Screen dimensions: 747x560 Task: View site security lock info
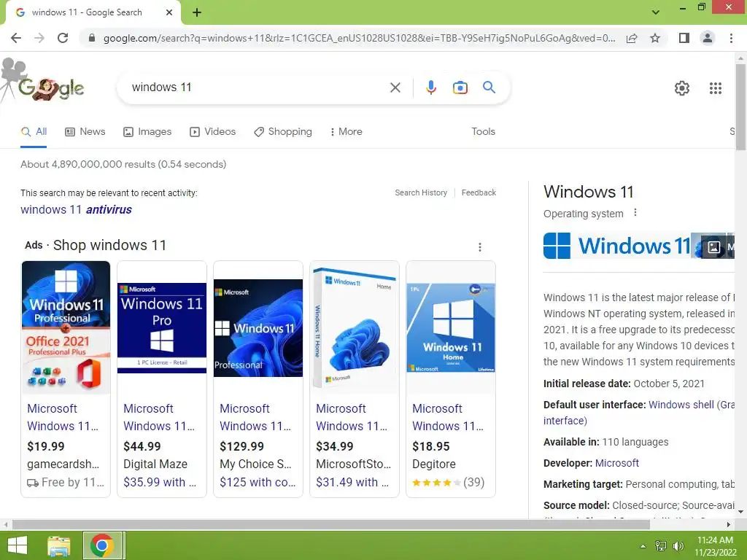pyautogui.click(x=92, y=38)
